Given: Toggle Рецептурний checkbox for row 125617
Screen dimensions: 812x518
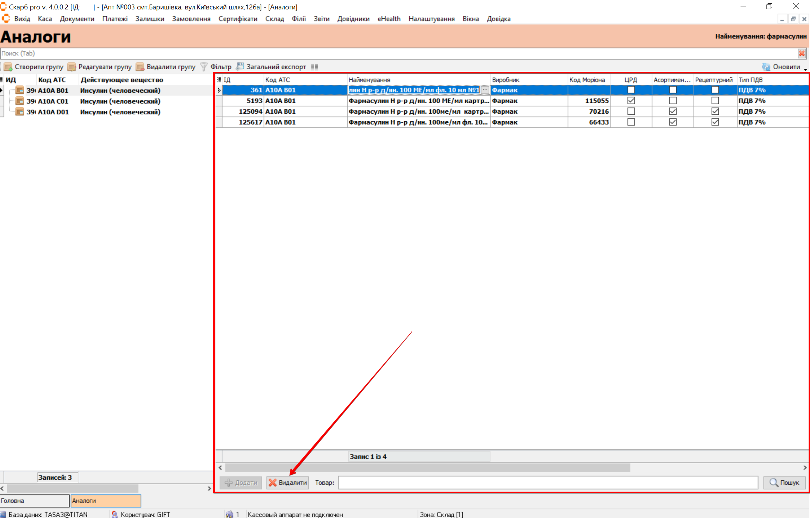Looking at the screenshot, I should click(715, 122).
